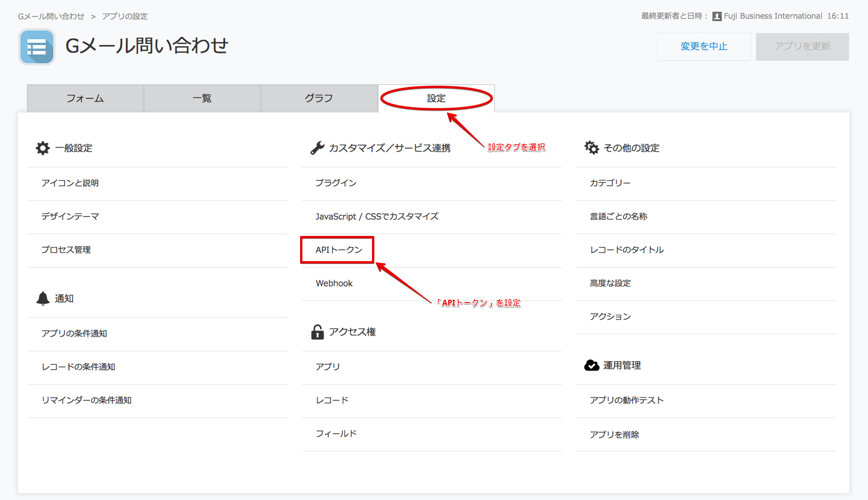Image resolution: width=868 pixels, height=500 pixels.
Task: Click the gear icon beside 一般設定
Action: (x=43, y=148)
